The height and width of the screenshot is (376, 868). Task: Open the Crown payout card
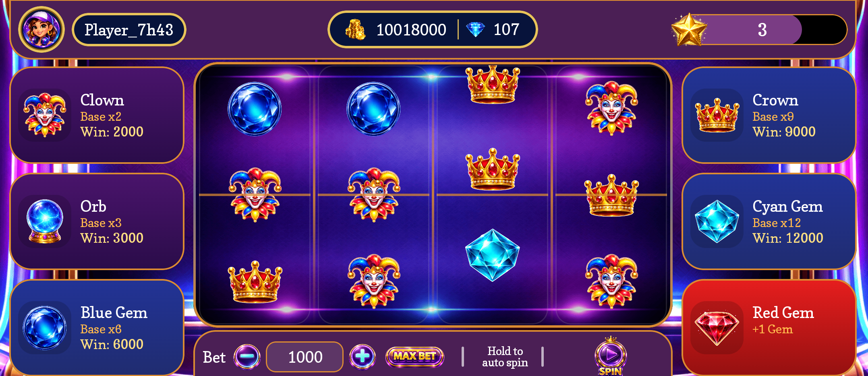coord(769,115)
